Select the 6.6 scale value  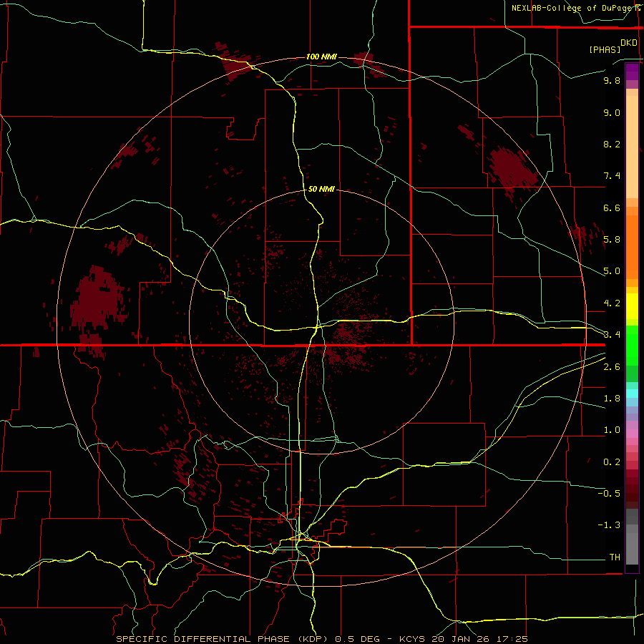click(612, 208)
